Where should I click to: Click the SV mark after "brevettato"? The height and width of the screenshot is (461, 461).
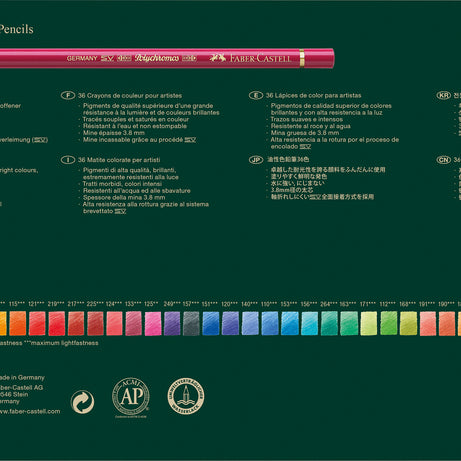[x=120, y=211]
